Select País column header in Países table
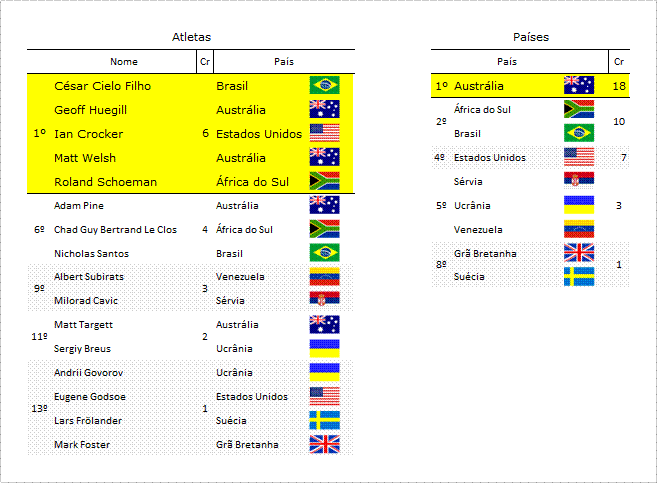 [507, 62]
